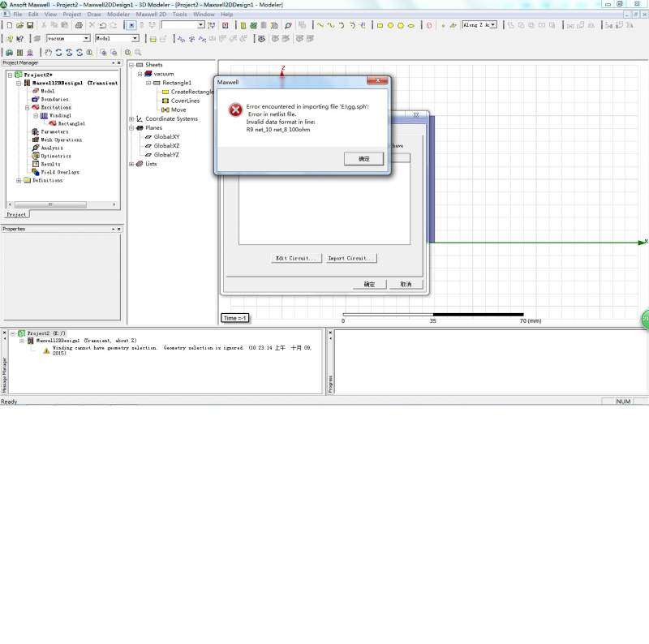Select the Draw circle tool
Viewport: 649px width, 644px height.
coord(390,25)
